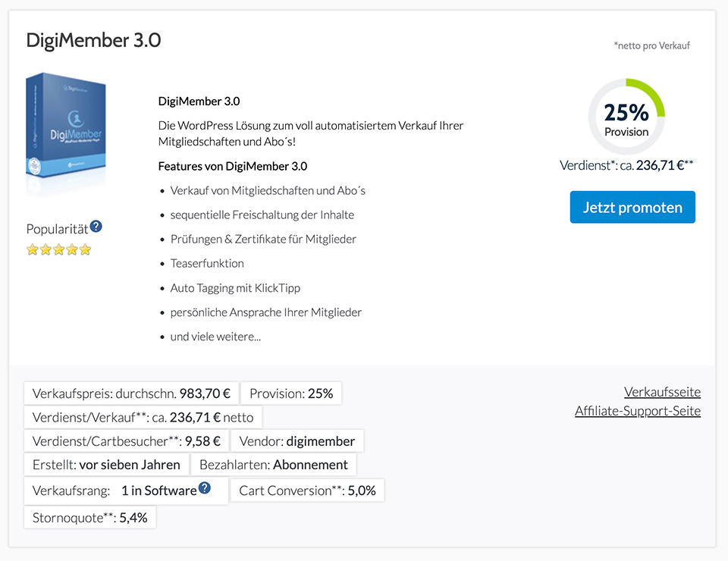
Task: Click the DigiMember 3.0 page heading
Action: pyautogui.click(x=94, y=40)
